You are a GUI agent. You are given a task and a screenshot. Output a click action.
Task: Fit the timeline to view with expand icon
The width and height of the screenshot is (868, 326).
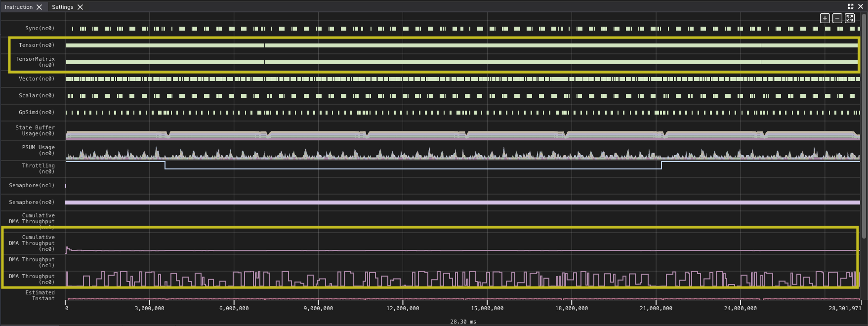(849, 18)
